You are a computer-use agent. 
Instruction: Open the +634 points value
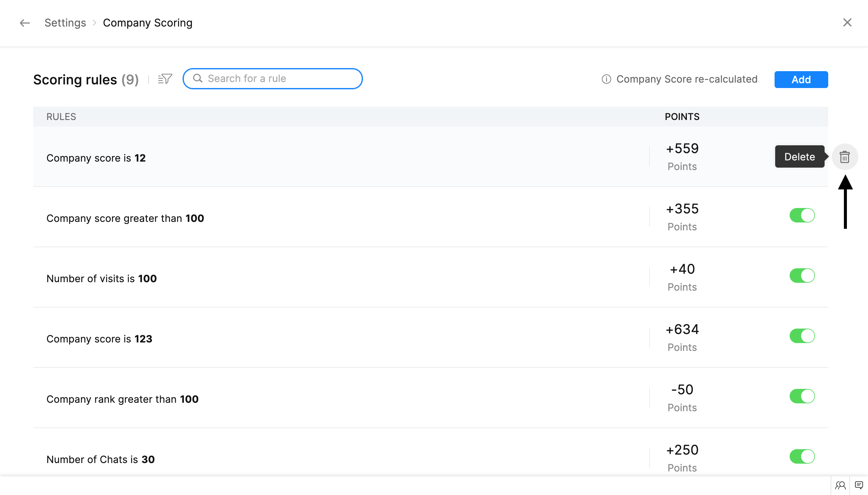pos(682,329)
